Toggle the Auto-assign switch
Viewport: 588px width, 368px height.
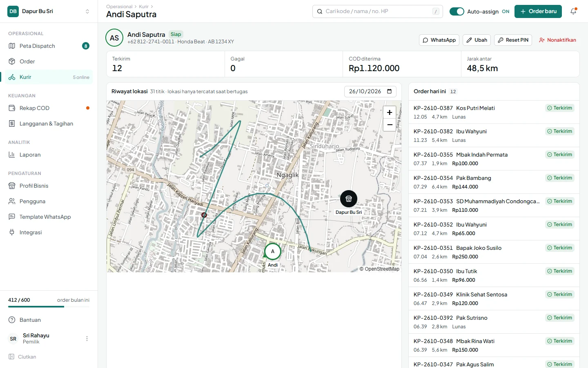(457, 11)
